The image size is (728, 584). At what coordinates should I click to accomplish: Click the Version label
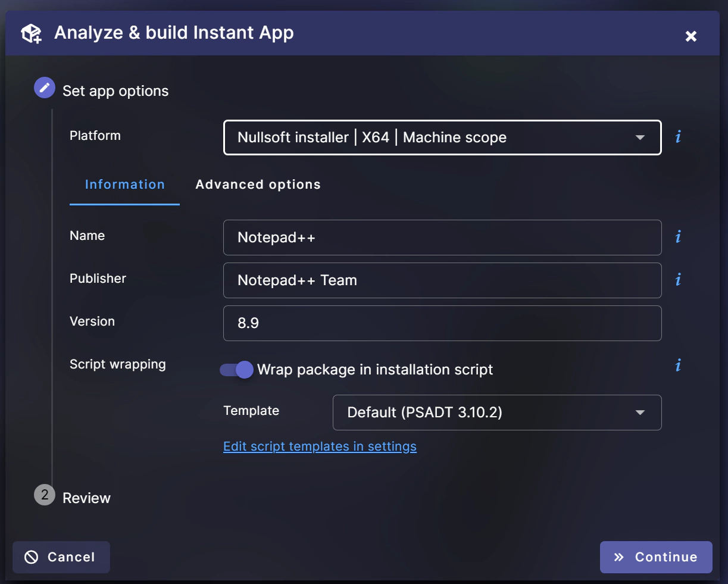[92, 321]
